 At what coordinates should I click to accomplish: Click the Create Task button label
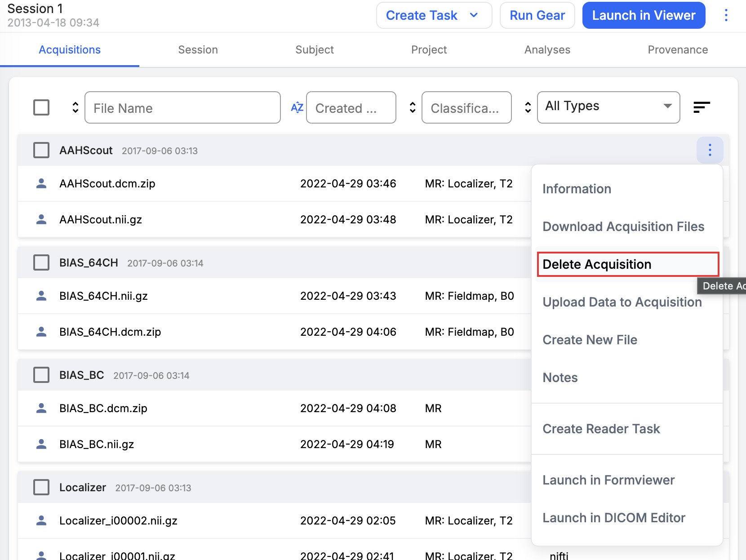click(422, 15)
